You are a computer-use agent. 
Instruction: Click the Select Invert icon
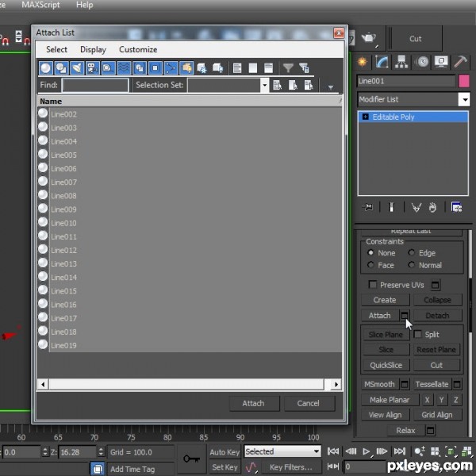268,68
